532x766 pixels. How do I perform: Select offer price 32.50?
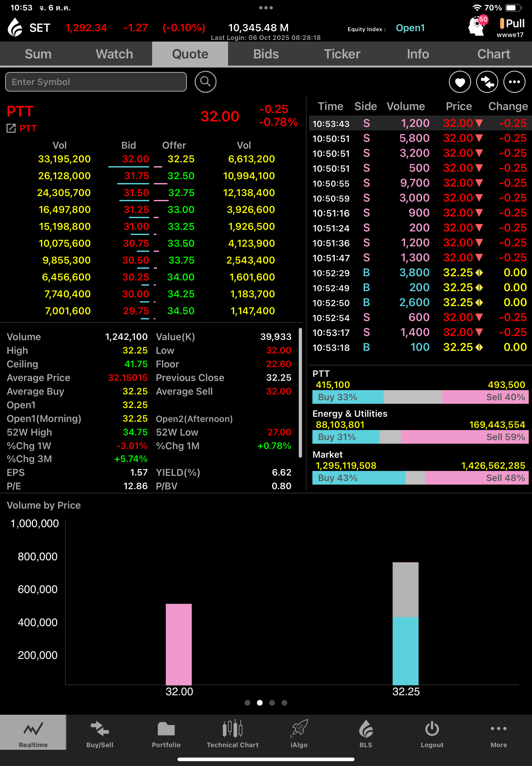click(181, 176)
